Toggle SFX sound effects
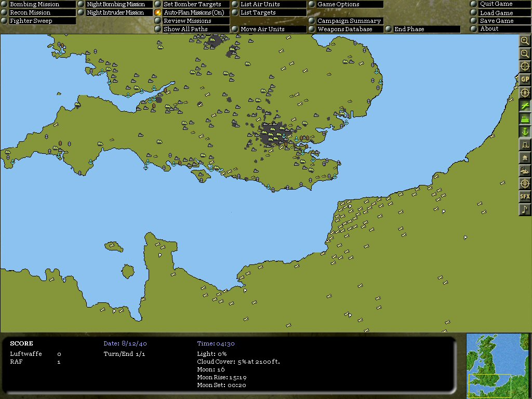Screen dimensions: 532x399 [525, 196]
